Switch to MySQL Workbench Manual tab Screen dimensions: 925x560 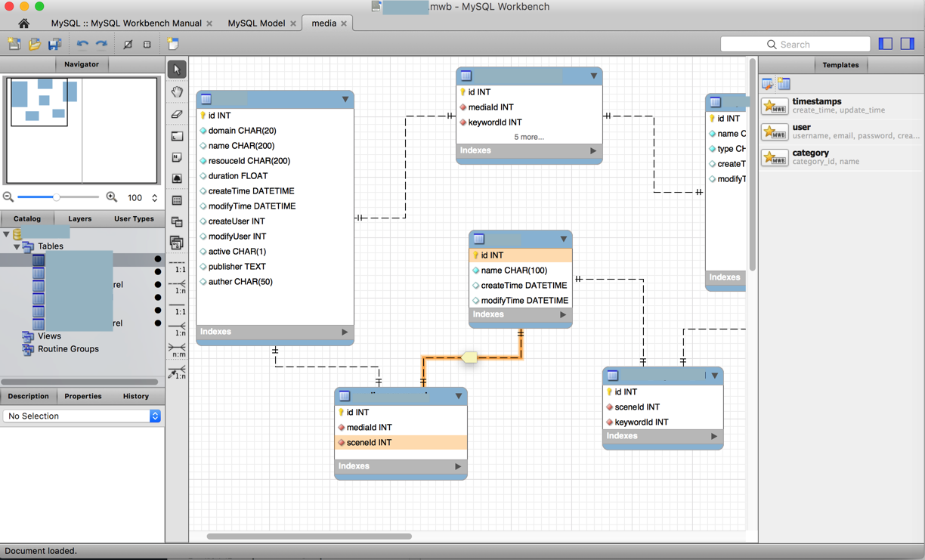pyautogui.click(x=126, y=23)
